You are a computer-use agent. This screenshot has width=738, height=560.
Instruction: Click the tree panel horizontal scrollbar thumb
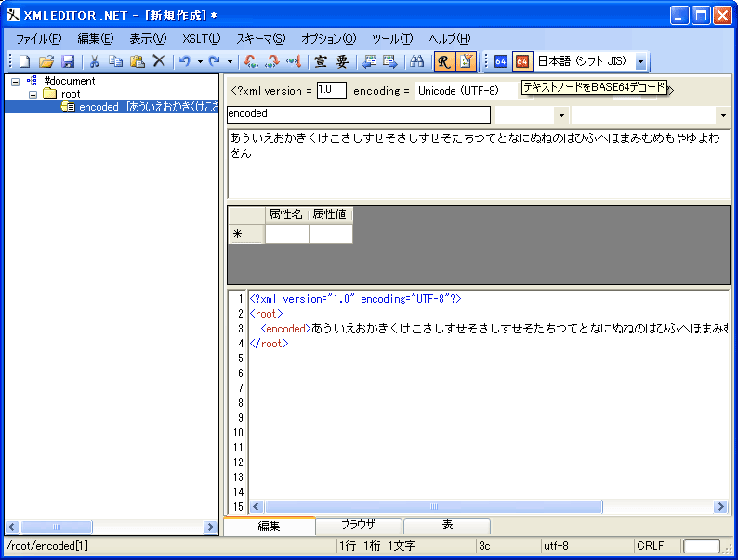coord(57,527)
